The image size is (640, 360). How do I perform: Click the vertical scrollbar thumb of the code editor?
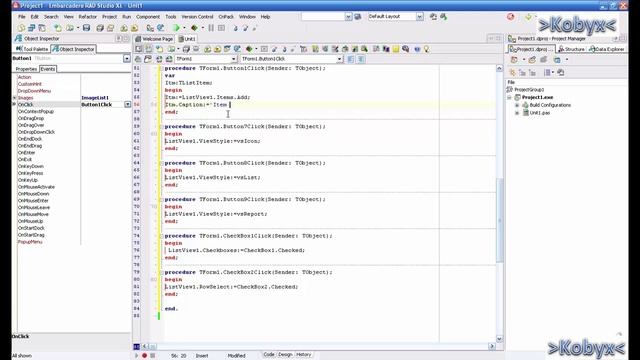point(499,220)
